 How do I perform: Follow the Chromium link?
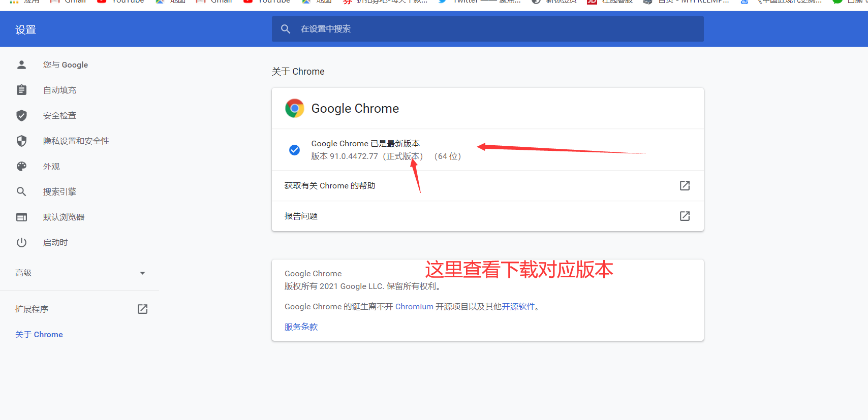414,306
